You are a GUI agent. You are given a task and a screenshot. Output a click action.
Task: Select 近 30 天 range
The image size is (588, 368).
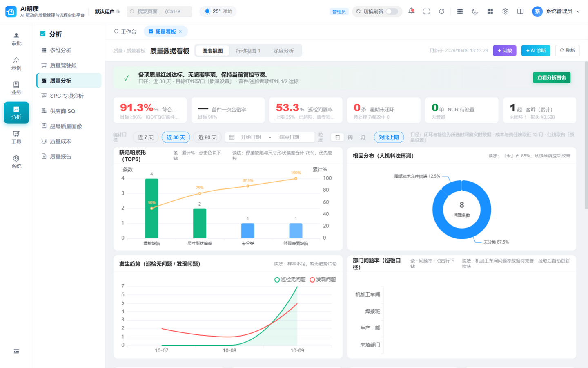coord(176,137)
